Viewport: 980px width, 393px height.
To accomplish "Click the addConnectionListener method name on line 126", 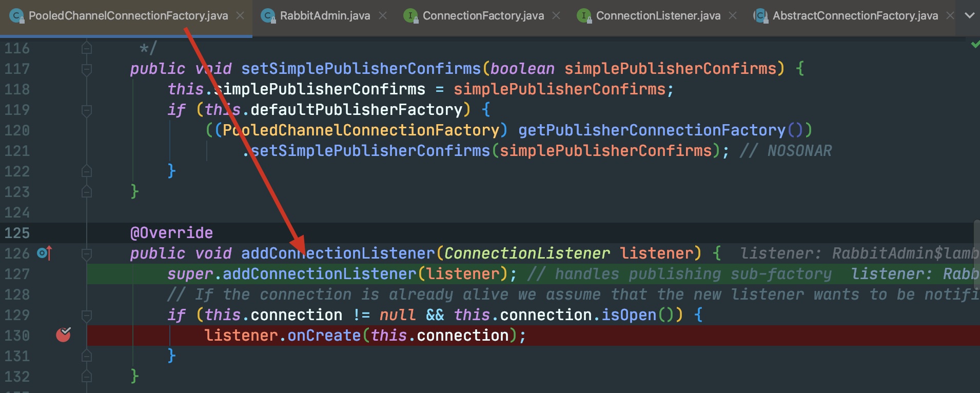I will [x=338, y=253].
